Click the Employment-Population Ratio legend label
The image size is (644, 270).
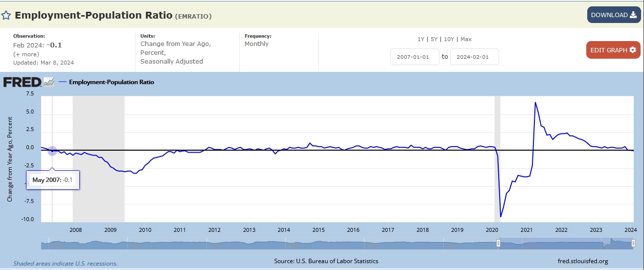(x=112, y=82)
